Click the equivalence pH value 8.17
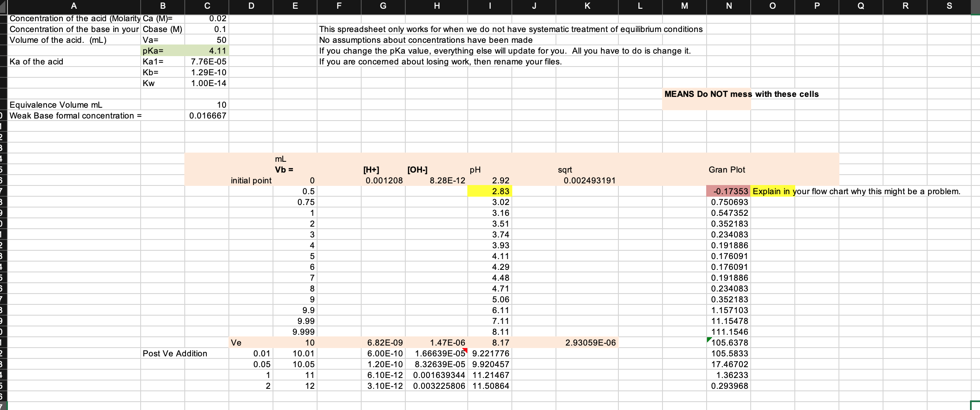 pyautogui.click(x=490, y=343)
